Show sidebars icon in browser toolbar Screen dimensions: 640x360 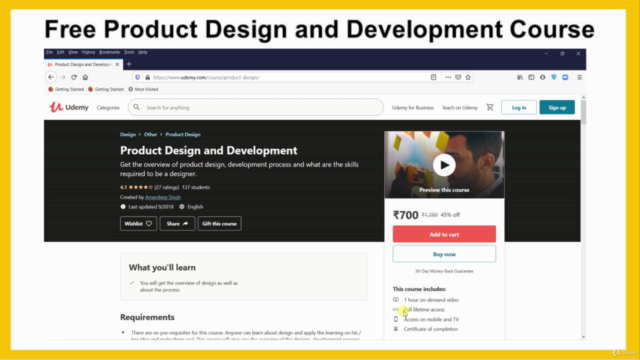point(531,77)
